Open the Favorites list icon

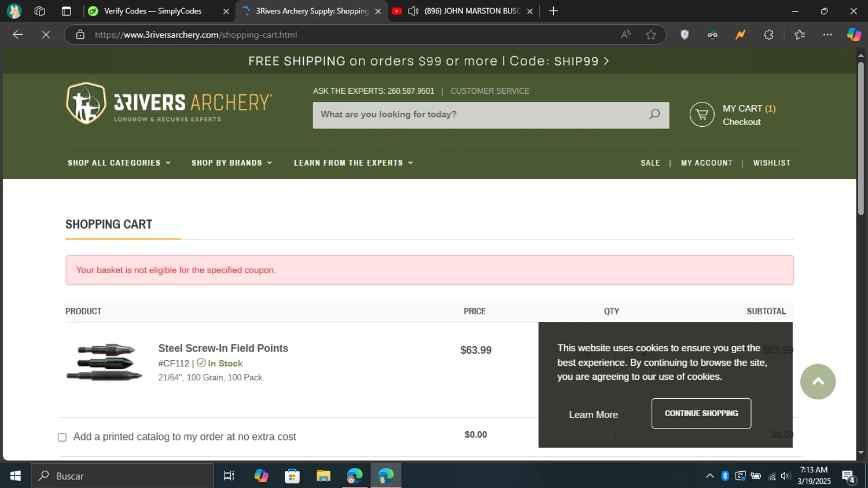800,35
